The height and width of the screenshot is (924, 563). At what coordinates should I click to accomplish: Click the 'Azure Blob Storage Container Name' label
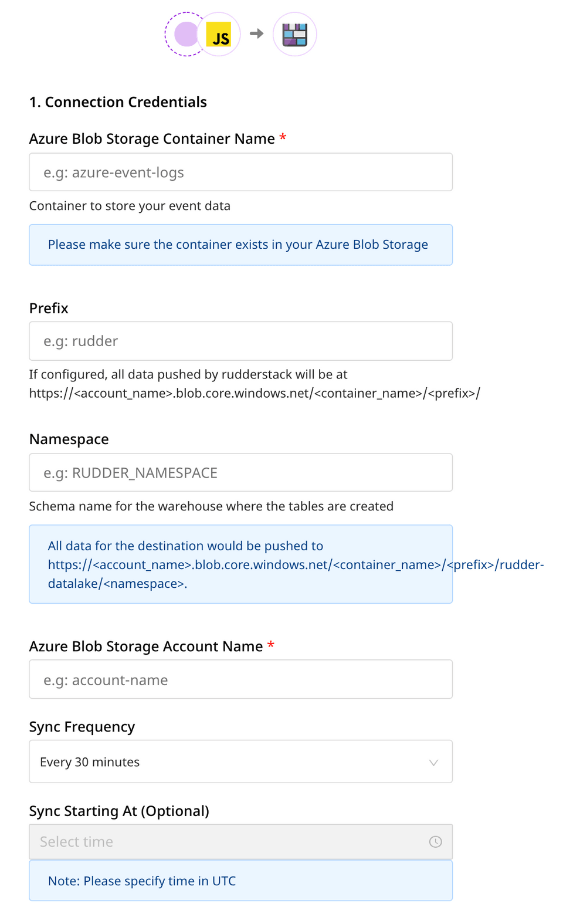[x=152, y=138]
